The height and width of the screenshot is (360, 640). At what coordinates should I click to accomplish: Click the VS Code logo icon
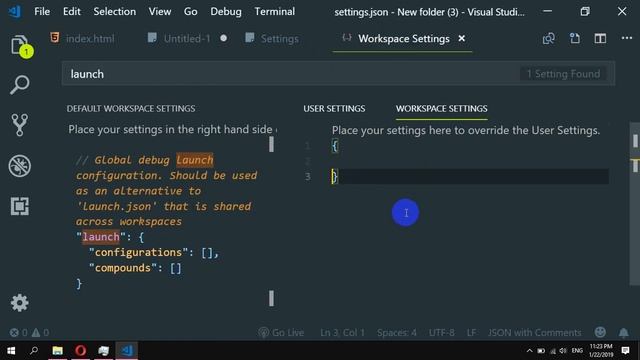(15, 11)
